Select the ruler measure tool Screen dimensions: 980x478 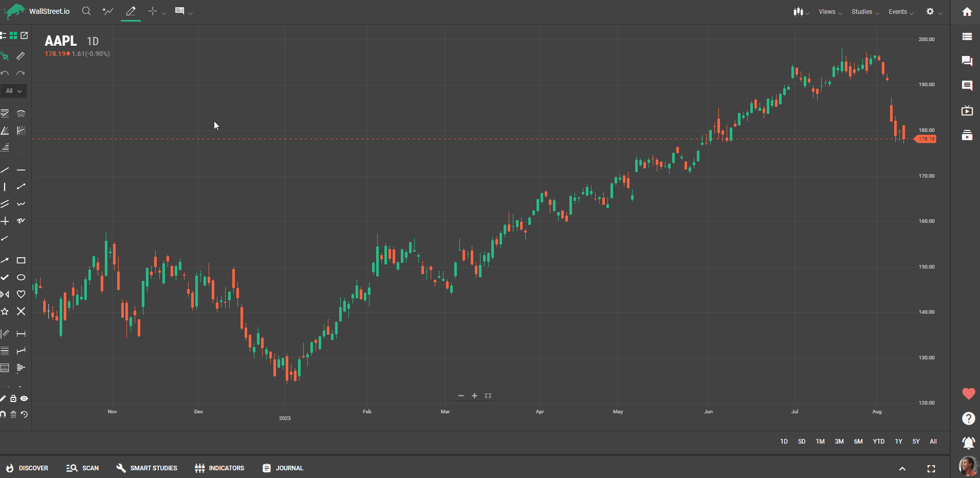tap(21, 56)
